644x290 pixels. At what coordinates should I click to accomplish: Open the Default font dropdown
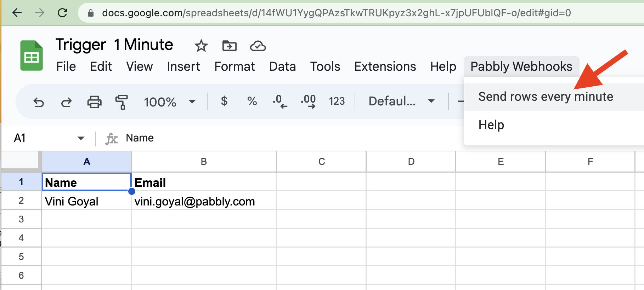[x=402, y=101]
